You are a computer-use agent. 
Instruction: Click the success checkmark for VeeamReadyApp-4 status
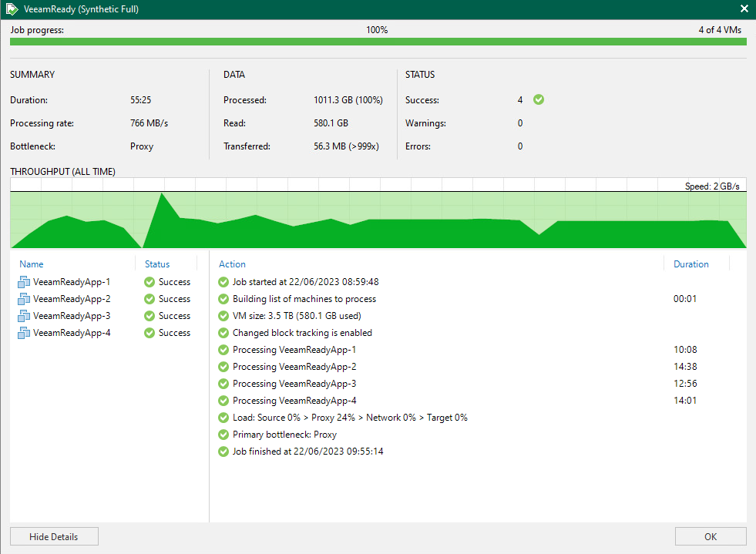150,333
